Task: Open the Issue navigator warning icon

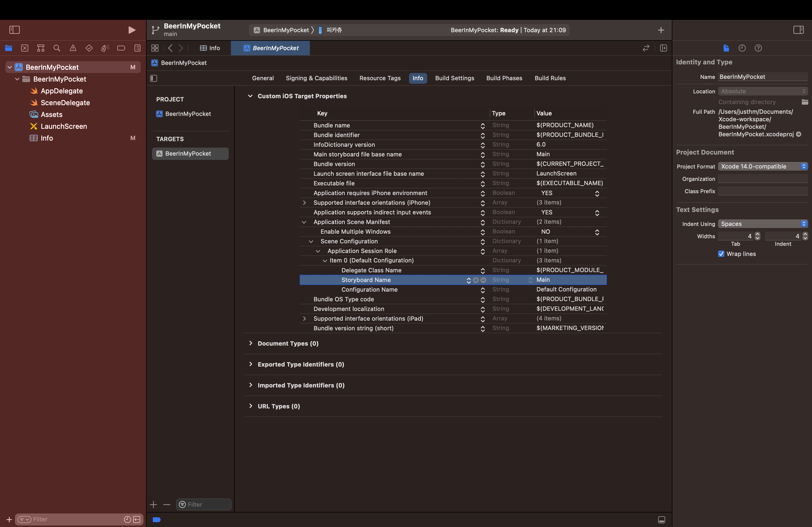Action: point(73,48)
